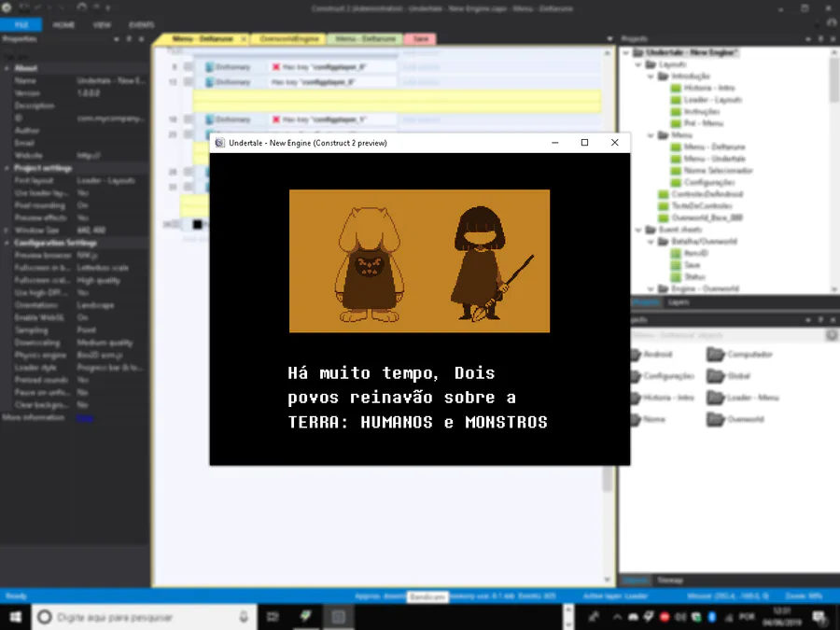Open Overworld folder in Objects panel
Screen dimensions: 840x630
(x=735, y=419)
